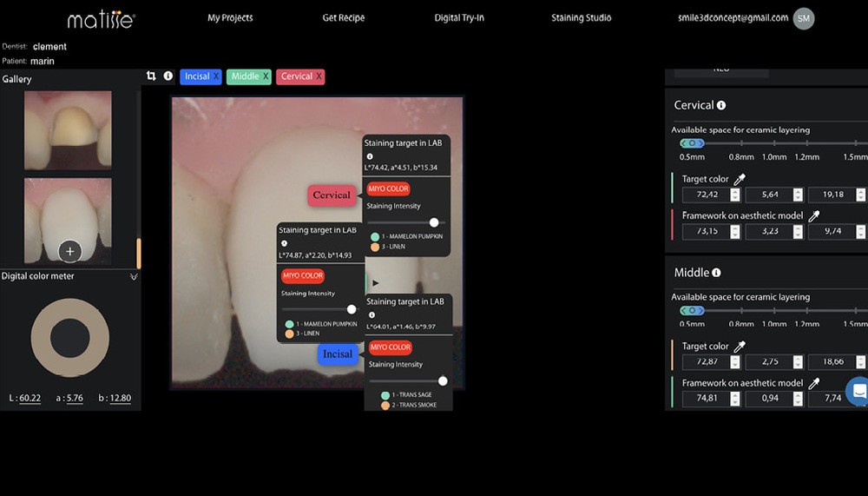Select the crop tool icon
868x496 pixels.
coord(151,76)
